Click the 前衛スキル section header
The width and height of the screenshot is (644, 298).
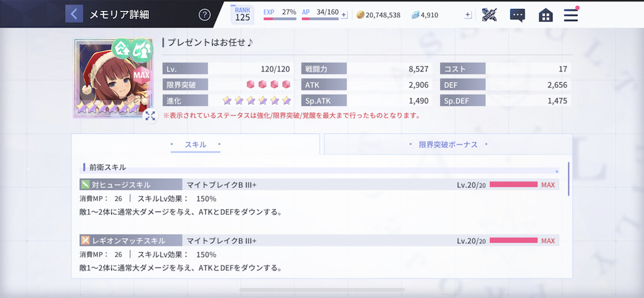tap(107, 167)
